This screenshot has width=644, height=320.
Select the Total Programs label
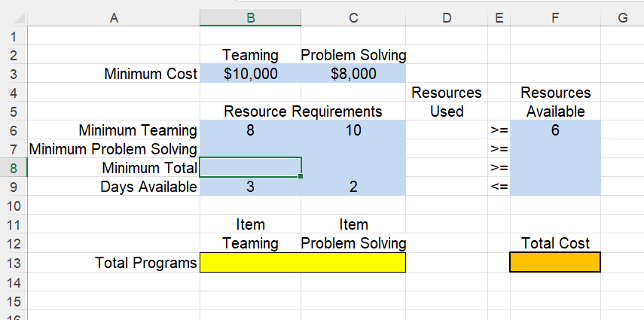click(114, 263)
